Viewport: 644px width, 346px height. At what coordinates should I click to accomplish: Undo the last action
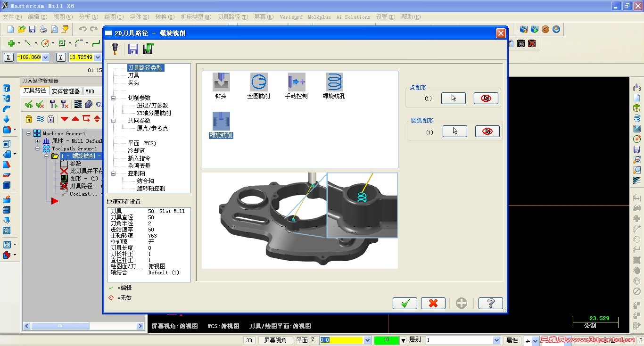coord(83,29)
